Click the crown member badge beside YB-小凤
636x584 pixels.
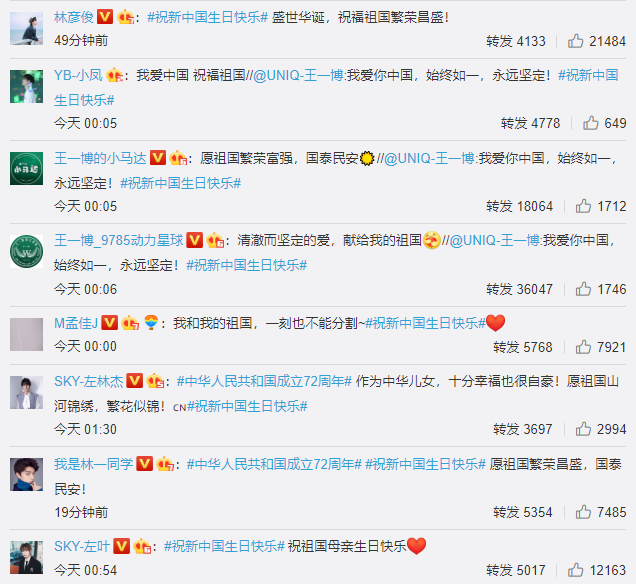pyautogui.click(x=114, y=75)
